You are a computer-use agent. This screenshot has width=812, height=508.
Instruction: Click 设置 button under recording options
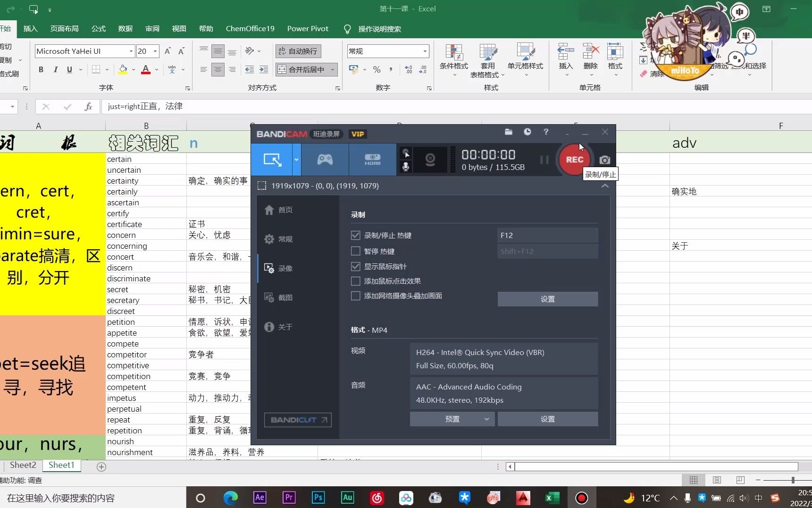point(547,299)
